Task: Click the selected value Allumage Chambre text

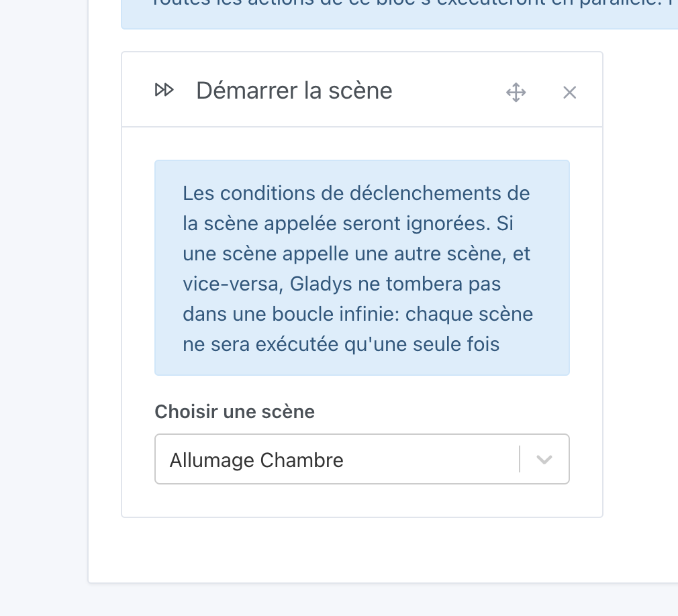Action: tap(256, 460)
